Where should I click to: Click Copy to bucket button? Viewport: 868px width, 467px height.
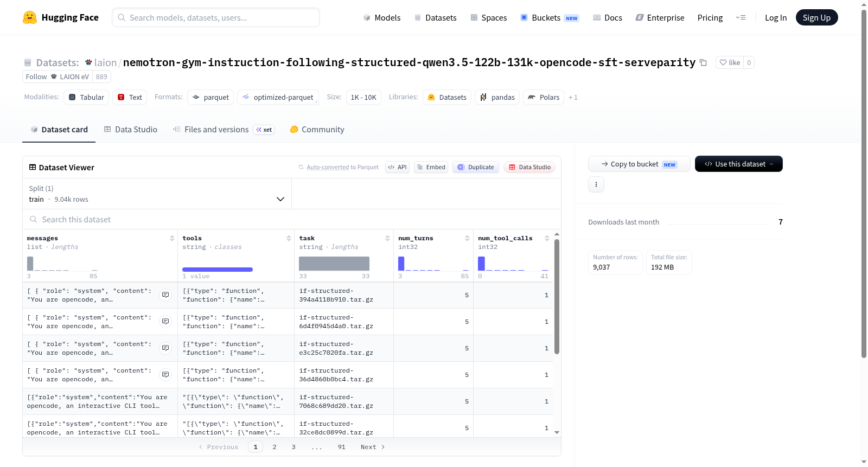pyautogui.click(x=639, y=164)
